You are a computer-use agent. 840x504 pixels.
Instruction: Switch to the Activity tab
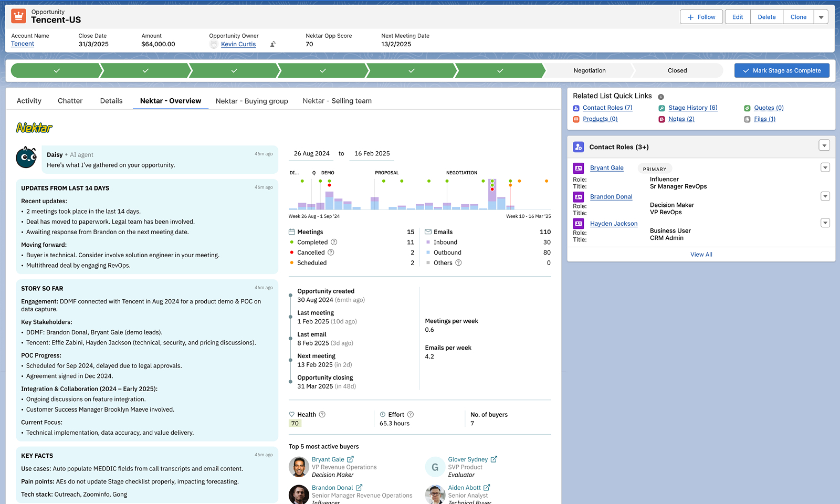coord(29,101)
